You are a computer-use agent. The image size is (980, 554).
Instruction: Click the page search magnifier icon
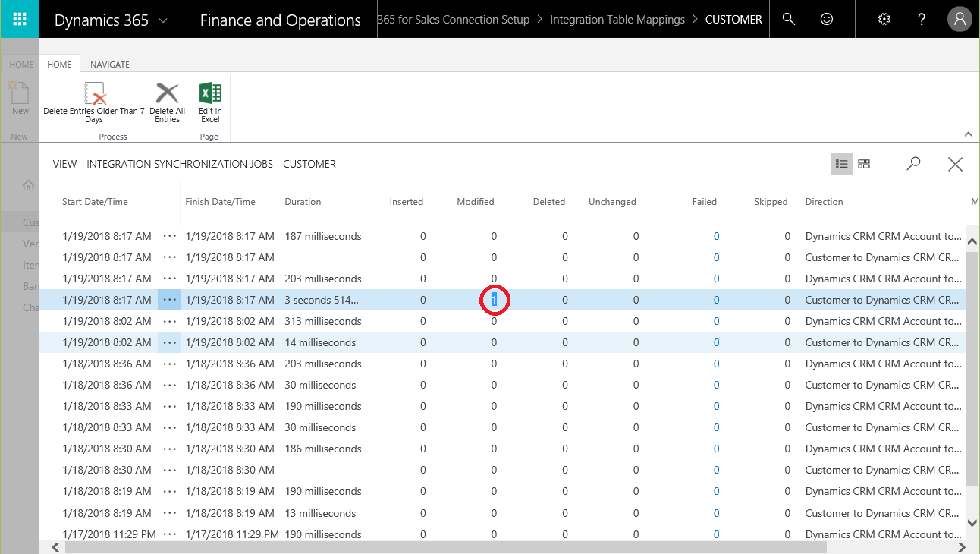pos(914,163)
